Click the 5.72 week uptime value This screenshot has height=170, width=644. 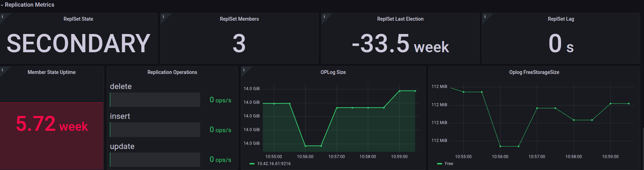coord(52,124)
